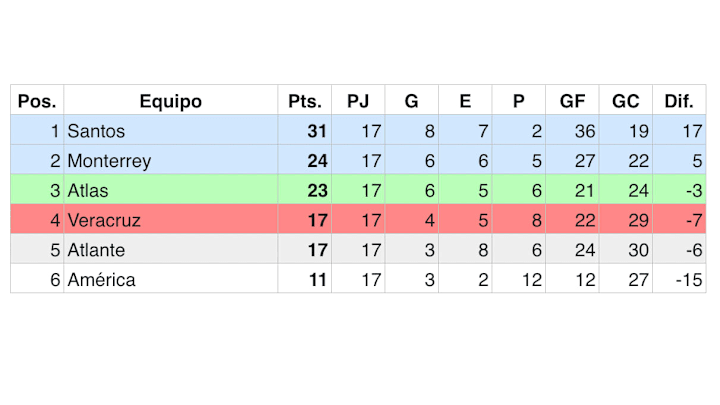Click the Veracruz team cell

(x=170, y=220)
